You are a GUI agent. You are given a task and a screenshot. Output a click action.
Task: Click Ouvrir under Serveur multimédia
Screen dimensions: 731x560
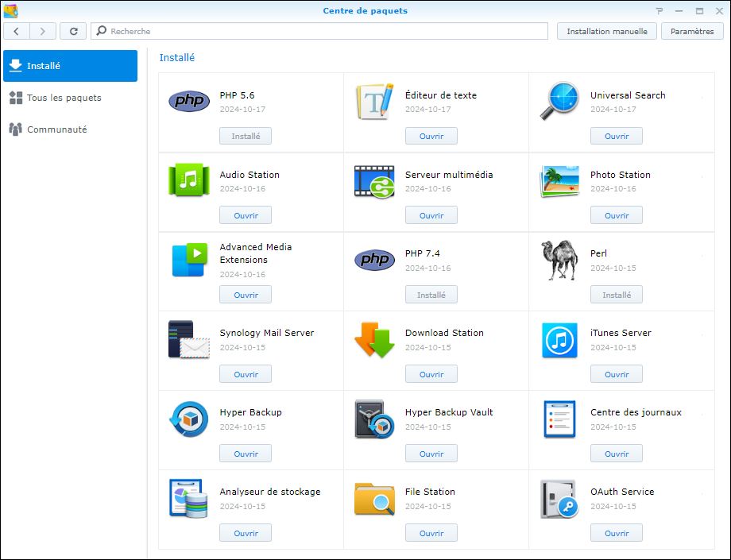coord(431,215)
